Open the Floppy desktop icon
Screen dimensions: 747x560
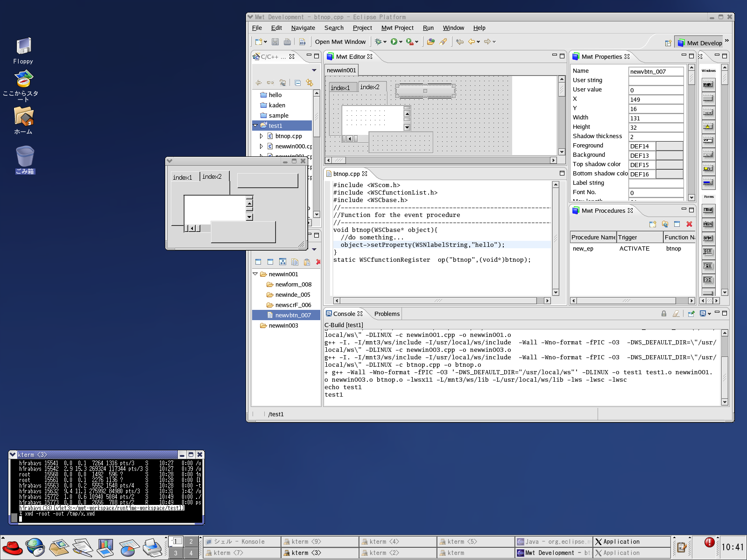(23, 51)
